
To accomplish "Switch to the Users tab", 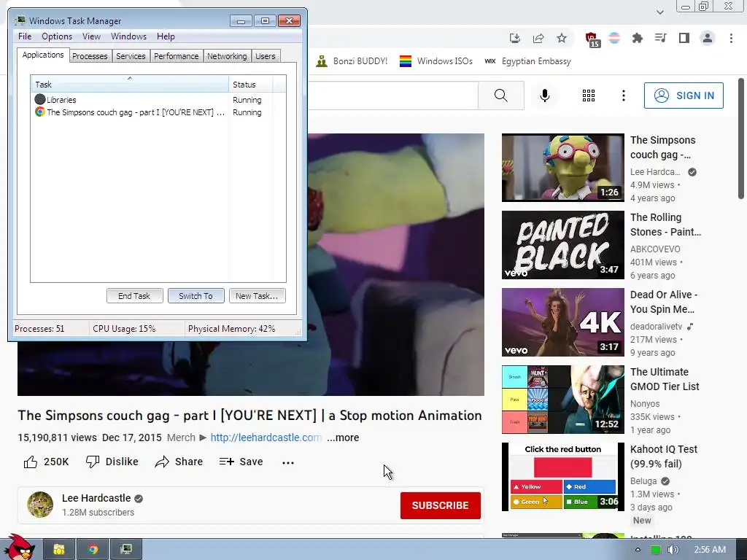I will point(266,56).
